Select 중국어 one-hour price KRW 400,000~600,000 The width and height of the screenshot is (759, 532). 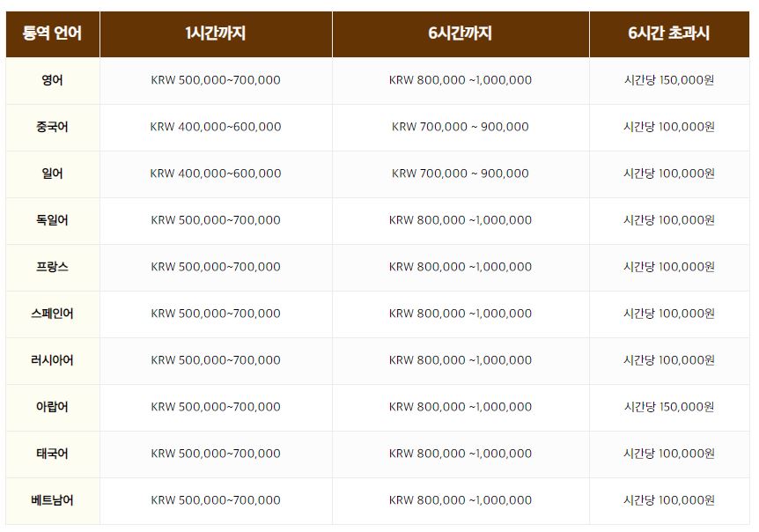click(x=216, y=127)
